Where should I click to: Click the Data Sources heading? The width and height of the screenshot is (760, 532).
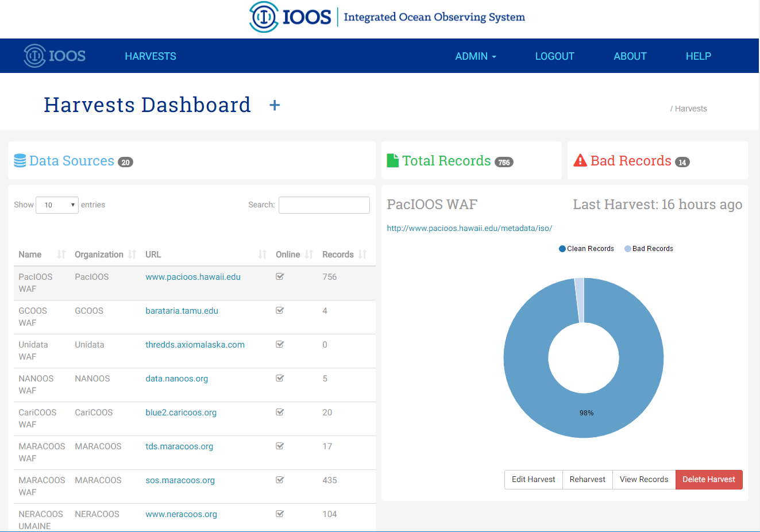click(72, 161)
